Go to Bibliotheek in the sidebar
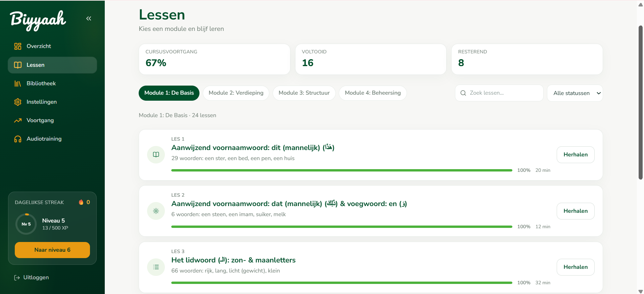 [52, 84]
